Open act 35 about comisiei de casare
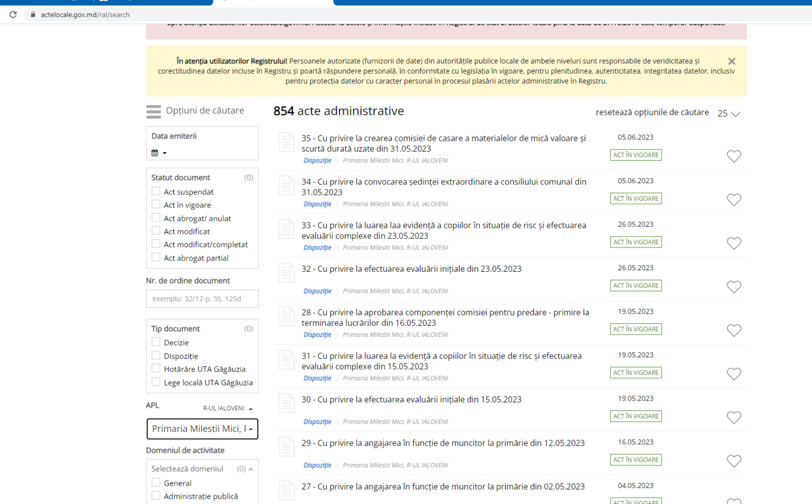 pyautogui.click(x=444, y=143)
